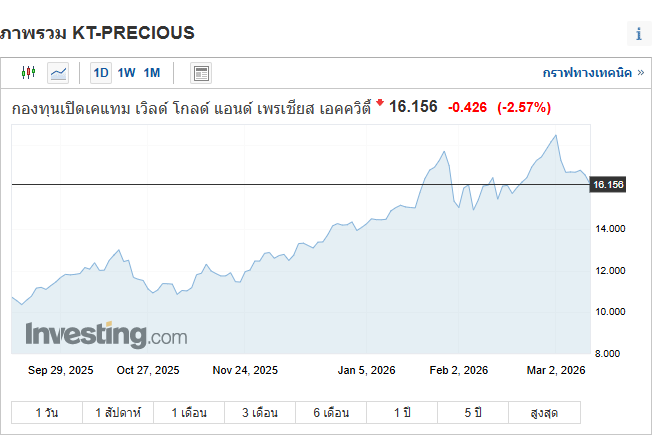Set chart interval to 1W

[127, 73]
